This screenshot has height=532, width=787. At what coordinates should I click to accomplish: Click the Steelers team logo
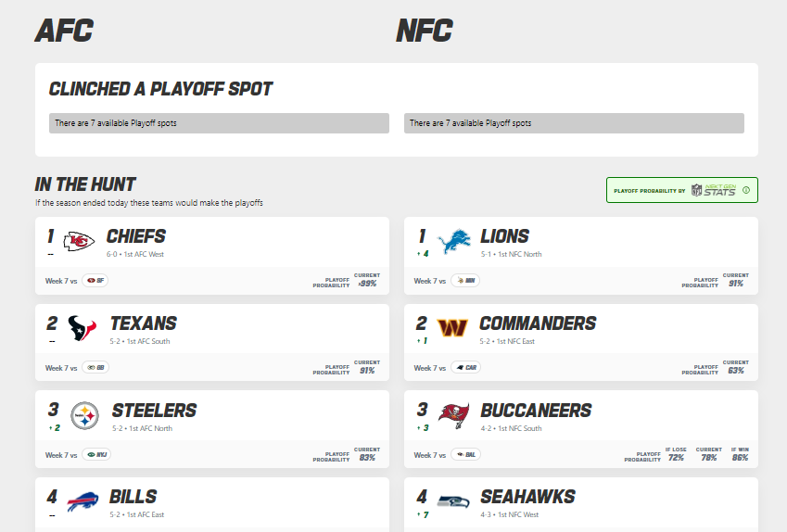(85, 415)
